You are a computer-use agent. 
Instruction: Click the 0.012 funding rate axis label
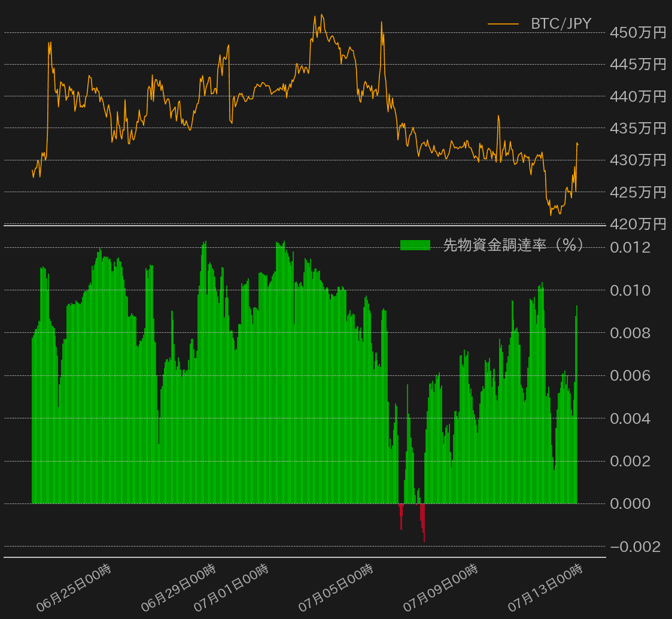pos(630,247)
